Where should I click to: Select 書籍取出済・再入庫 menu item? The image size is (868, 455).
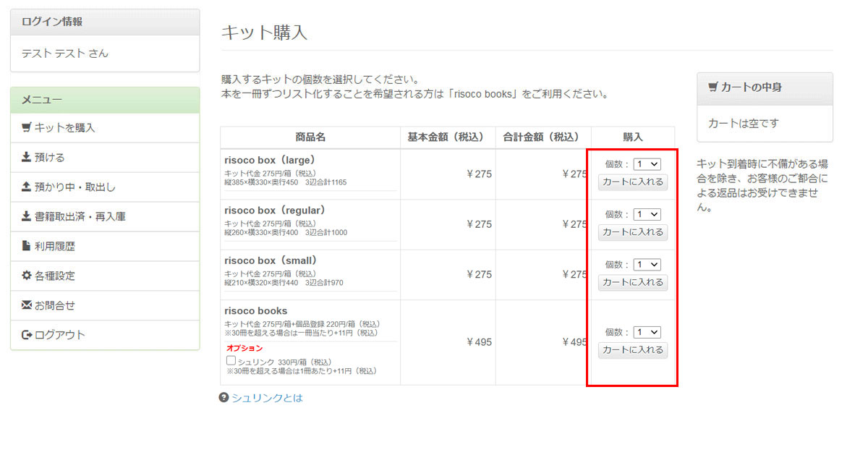105,217
